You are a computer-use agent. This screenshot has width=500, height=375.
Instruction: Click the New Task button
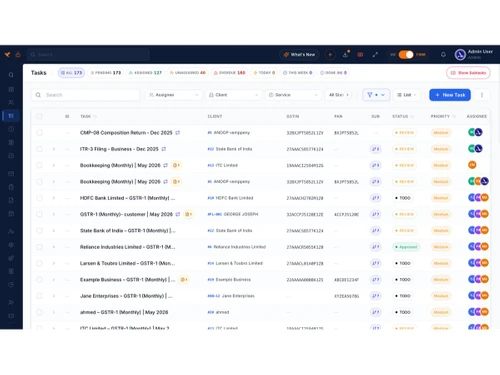(450, 95)
